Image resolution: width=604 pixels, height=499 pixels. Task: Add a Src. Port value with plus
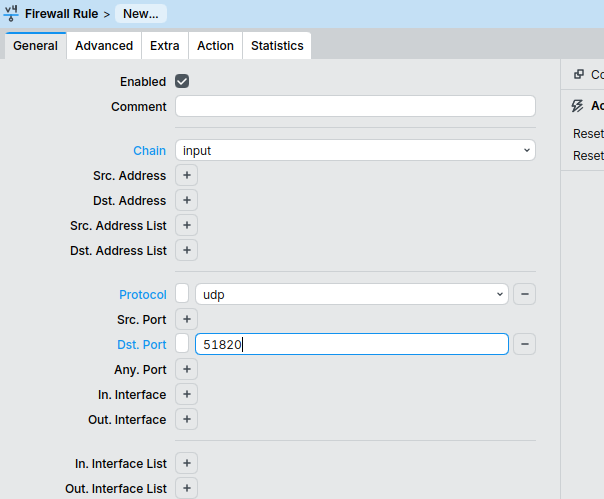[187, 319]
